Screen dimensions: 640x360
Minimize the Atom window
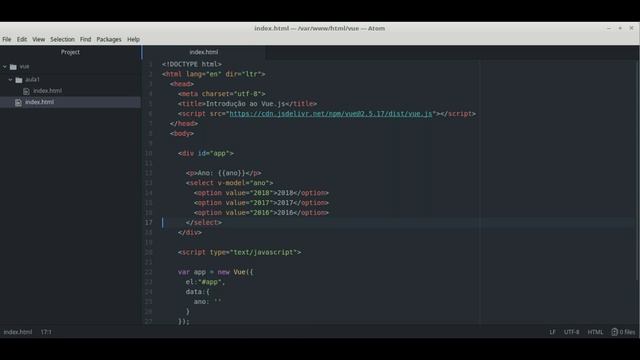pos(609,28)
